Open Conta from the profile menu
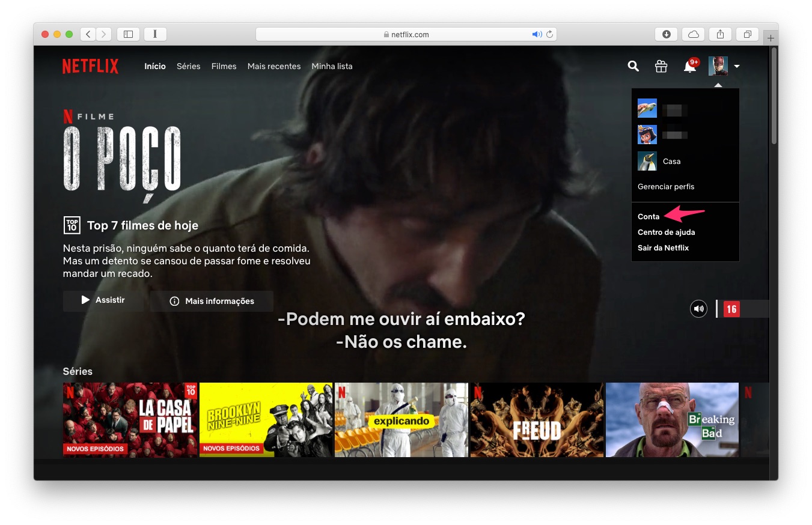Screen dimensions: 812x525 pos(649,216)
